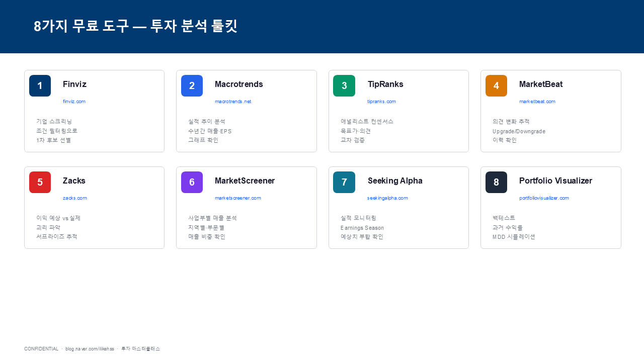
Task: Open the marketbeat.com link
Action: coord(537,102)
